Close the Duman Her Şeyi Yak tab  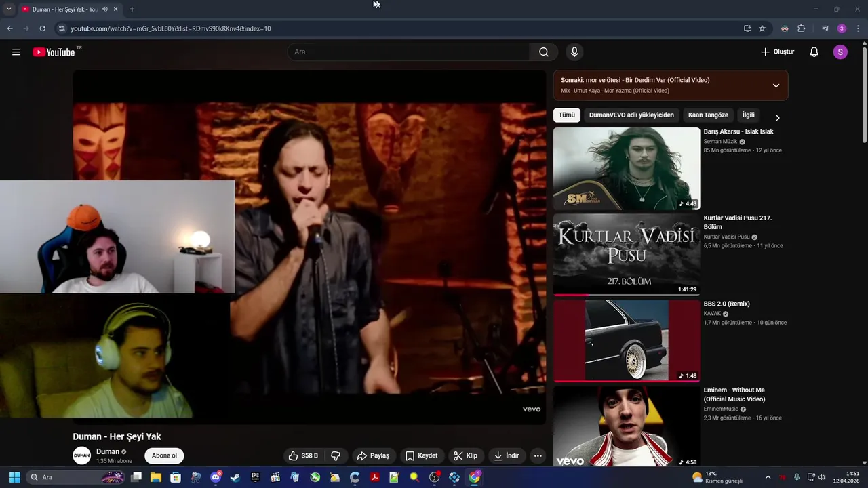pos(115,9)
